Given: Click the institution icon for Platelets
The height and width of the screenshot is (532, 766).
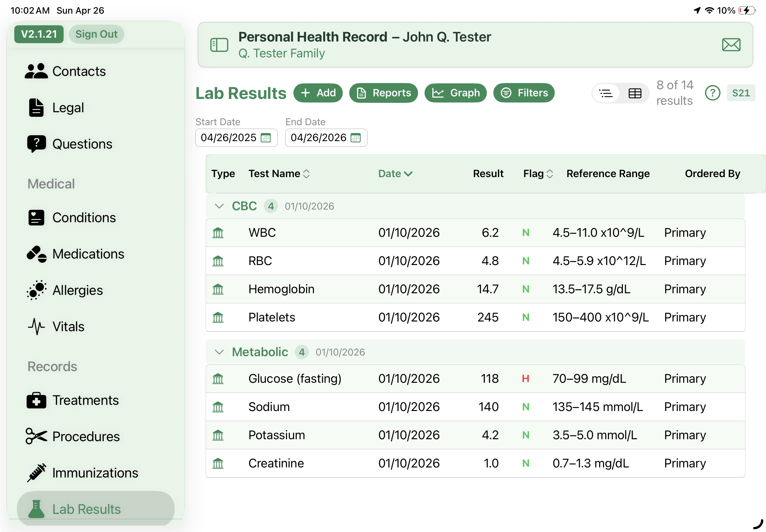Looking at the screenshot, I should (218, 317).
